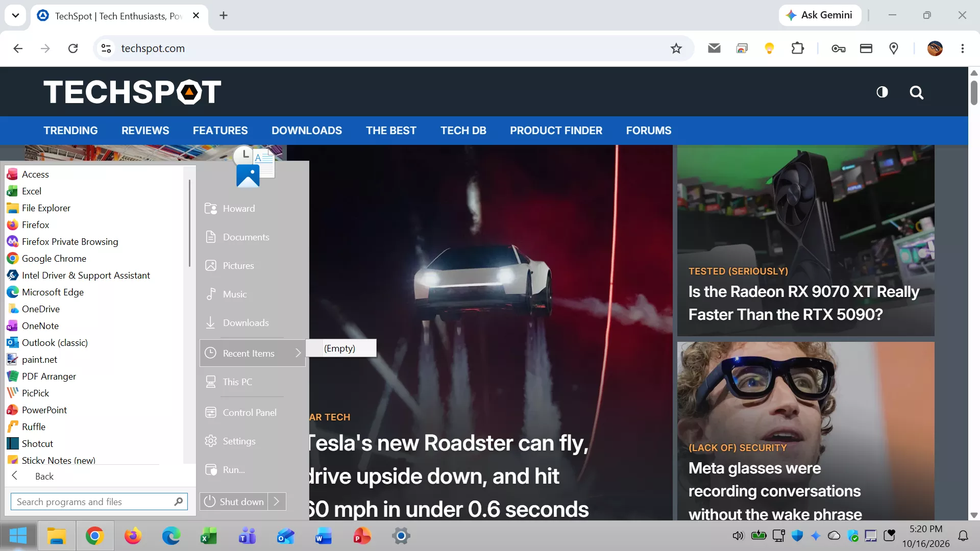Open the REVIEWS nav section

[x=145, y=131]
